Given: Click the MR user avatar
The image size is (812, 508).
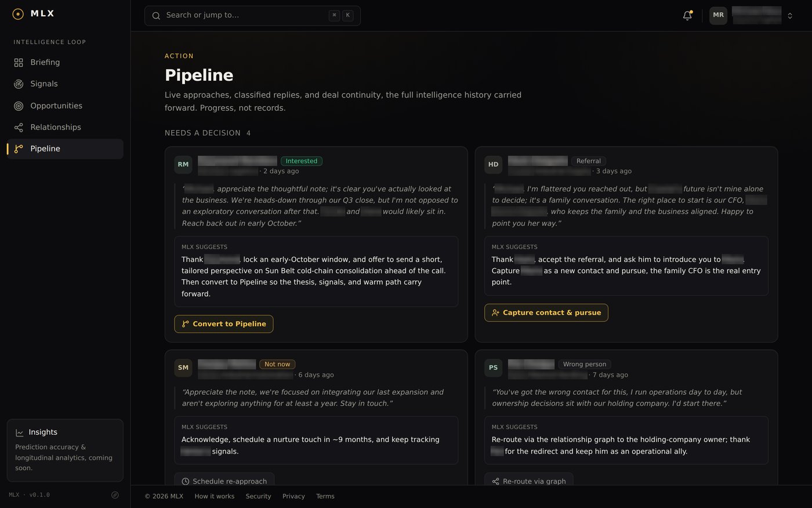Looking at the screenshot, I should click(718, 16).
